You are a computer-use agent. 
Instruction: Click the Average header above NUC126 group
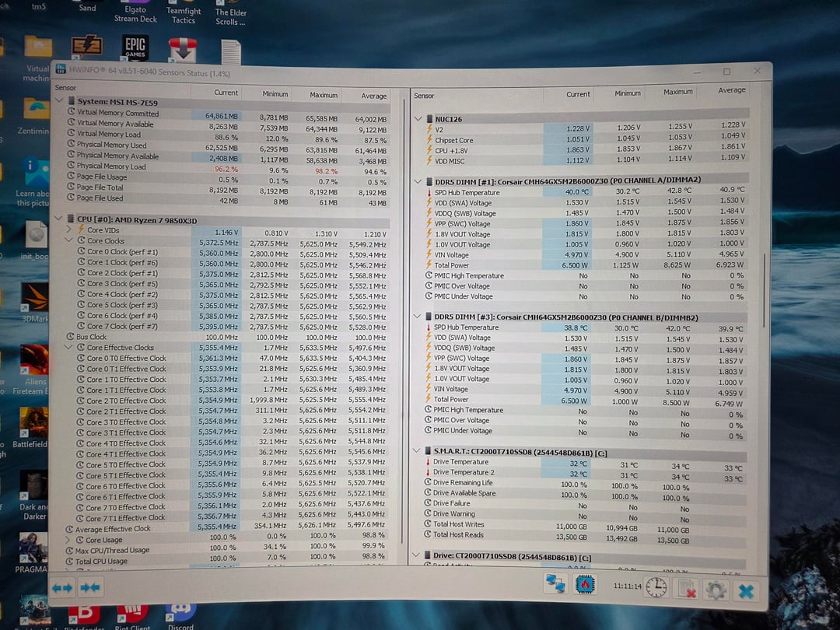click(731, 90)
